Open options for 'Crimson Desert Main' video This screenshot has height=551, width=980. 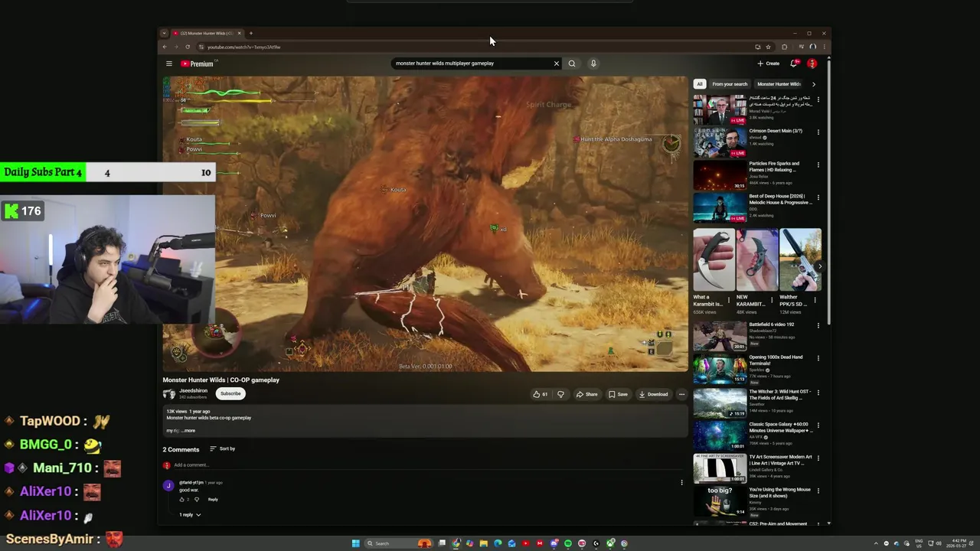pyautogui.click(x=818, y=132)
